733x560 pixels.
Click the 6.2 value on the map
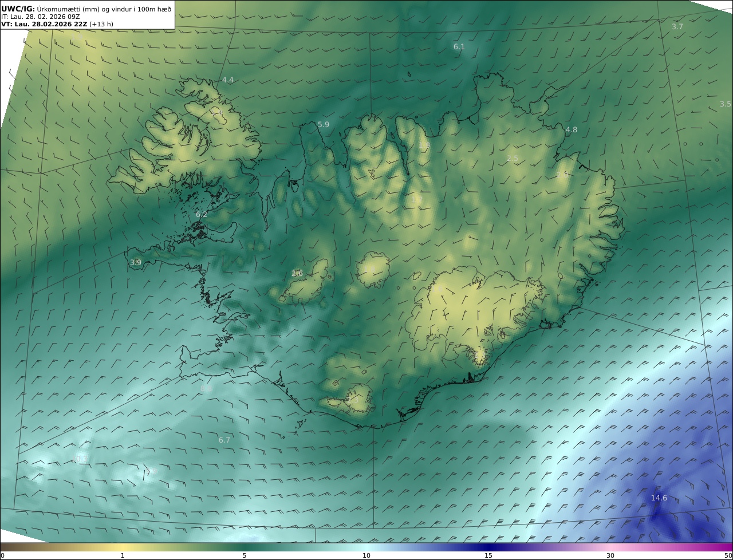202,215
